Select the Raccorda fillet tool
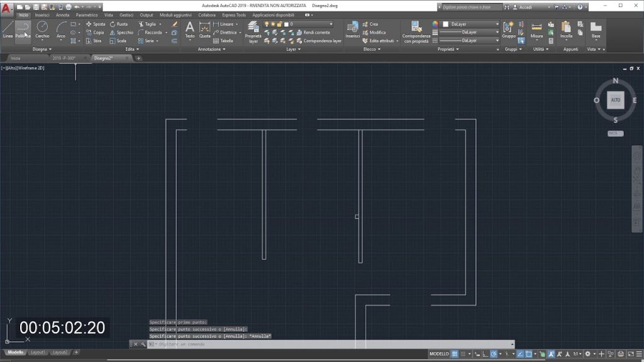The width and height of the screenshot is (644, 362). (150, 33)
